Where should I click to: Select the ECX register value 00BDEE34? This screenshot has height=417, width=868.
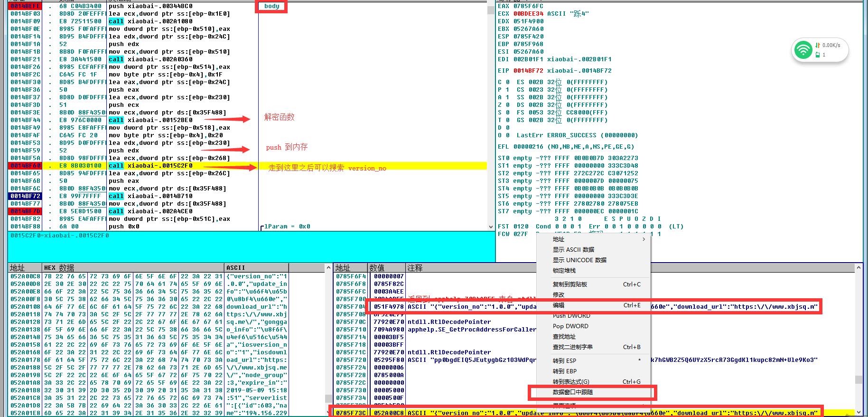528,14
